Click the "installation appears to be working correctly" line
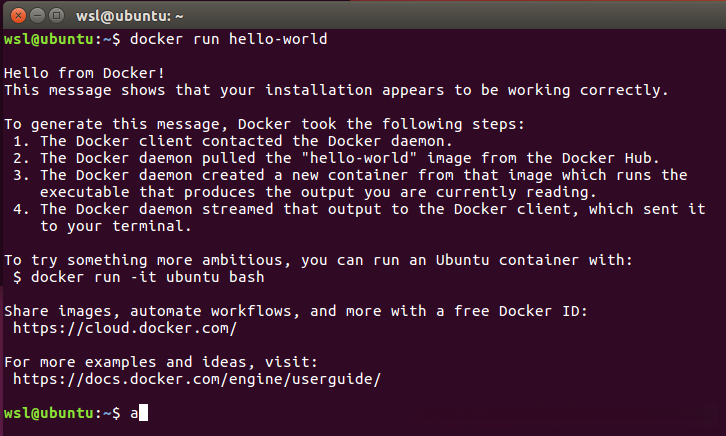Screen dimensions: 726x436 click(336, 90)
